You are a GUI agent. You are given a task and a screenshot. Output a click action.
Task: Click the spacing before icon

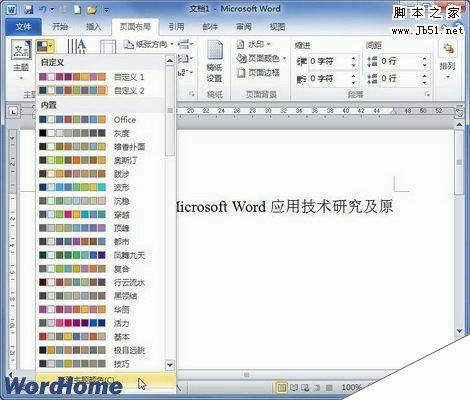[x=372, y=61]
